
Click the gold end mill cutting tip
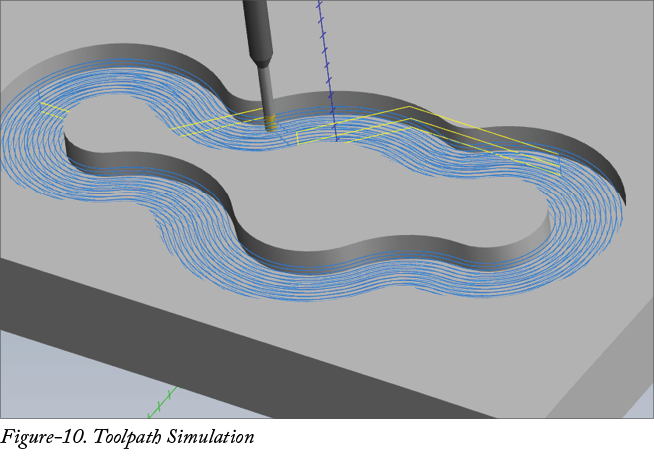(x=271, y=125)
